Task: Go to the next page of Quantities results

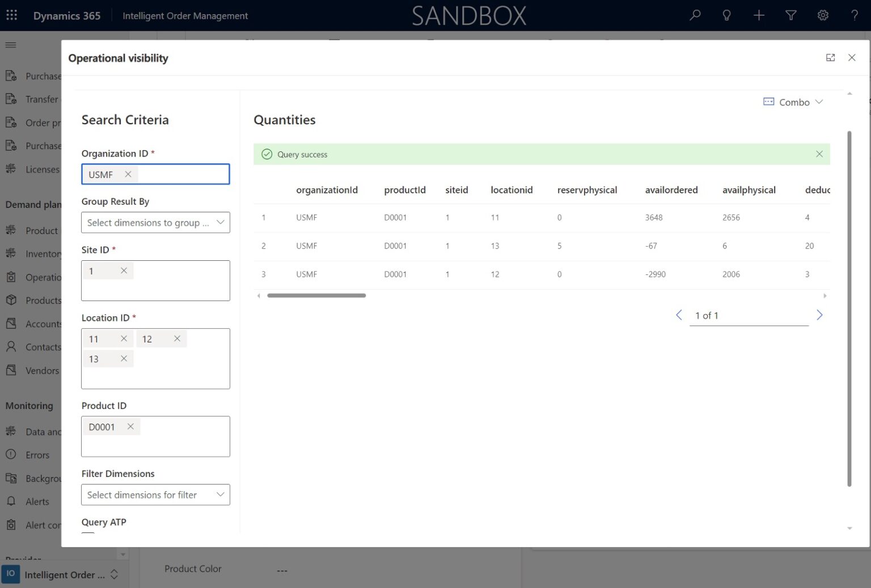Action: click(819, 315)
